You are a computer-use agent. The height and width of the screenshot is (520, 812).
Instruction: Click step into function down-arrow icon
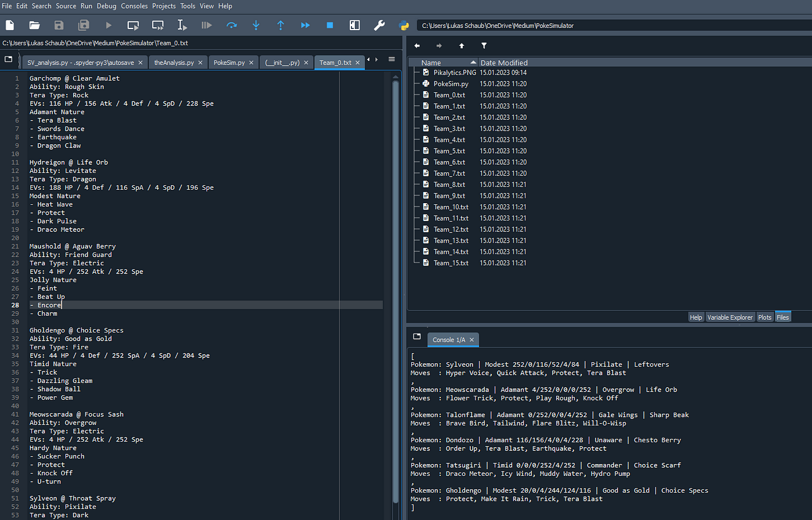point(256,25)
